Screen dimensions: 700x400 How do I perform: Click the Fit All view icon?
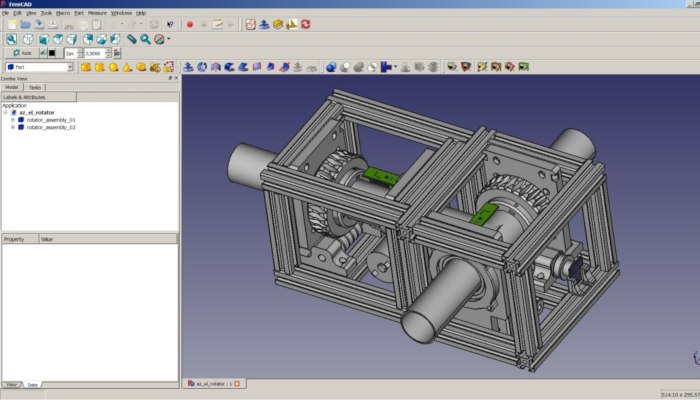(11, 38)
